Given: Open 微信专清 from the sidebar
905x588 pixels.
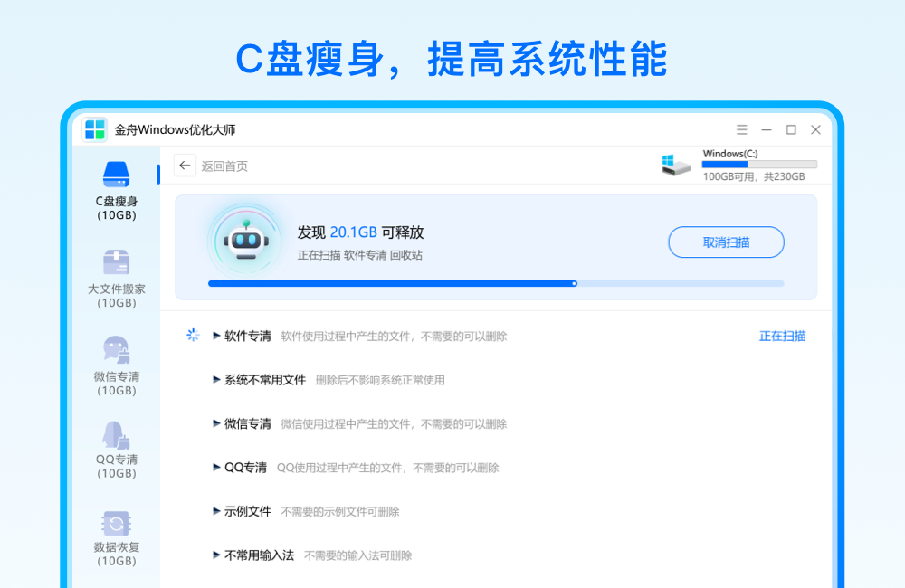Looking at the screenshot, I should 115,367.
